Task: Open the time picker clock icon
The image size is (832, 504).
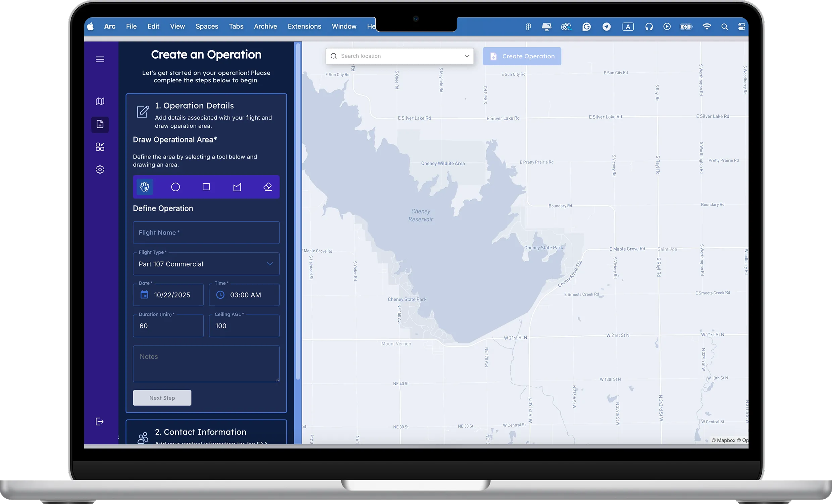Action: [220, 295]
